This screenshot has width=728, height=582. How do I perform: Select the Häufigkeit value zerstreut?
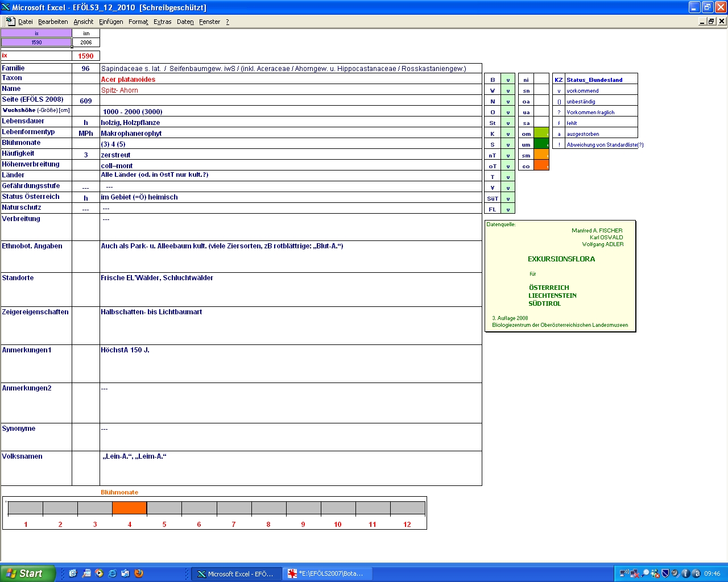tap(291, 155)
